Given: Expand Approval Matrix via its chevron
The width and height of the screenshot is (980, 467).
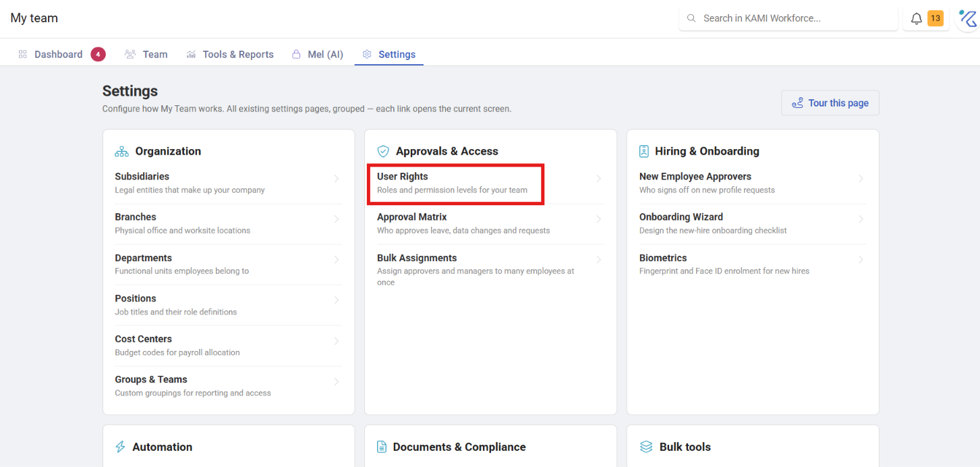Looking at the screenshot, I should point(599,219).
